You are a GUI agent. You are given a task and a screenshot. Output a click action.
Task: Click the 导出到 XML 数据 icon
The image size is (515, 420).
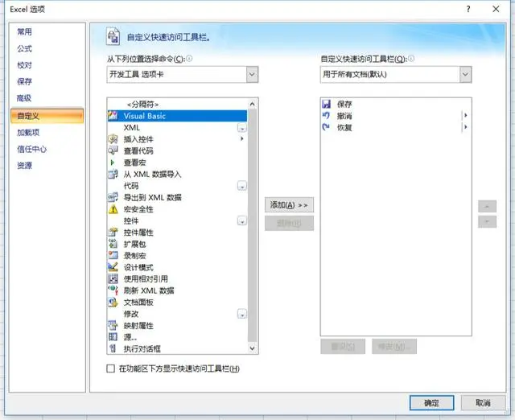[113, 197]
